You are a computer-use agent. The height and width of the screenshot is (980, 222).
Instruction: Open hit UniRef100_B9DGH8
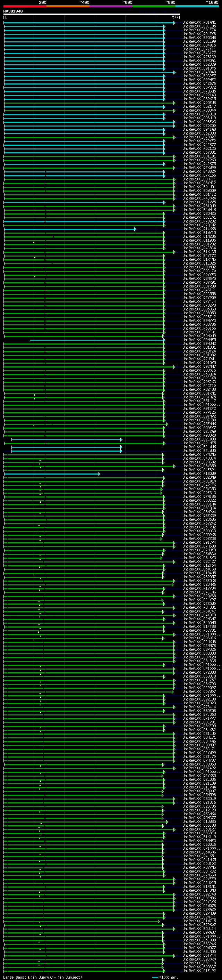(199, 38)
